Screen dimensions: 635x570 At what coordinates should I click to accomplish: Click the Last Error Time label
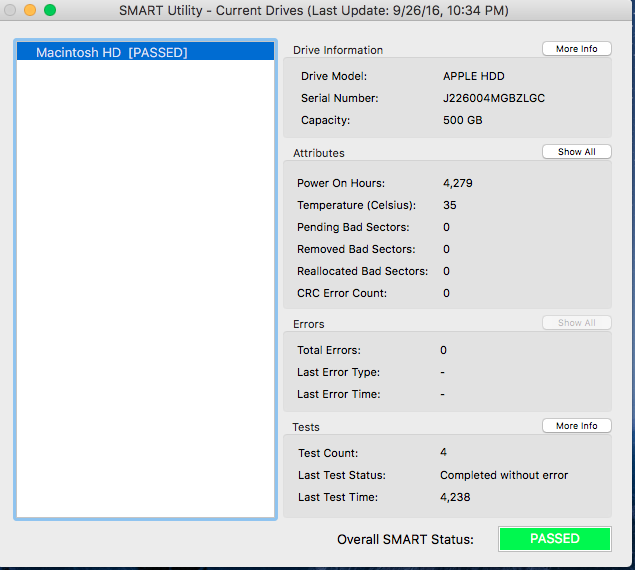pos(339,394)
